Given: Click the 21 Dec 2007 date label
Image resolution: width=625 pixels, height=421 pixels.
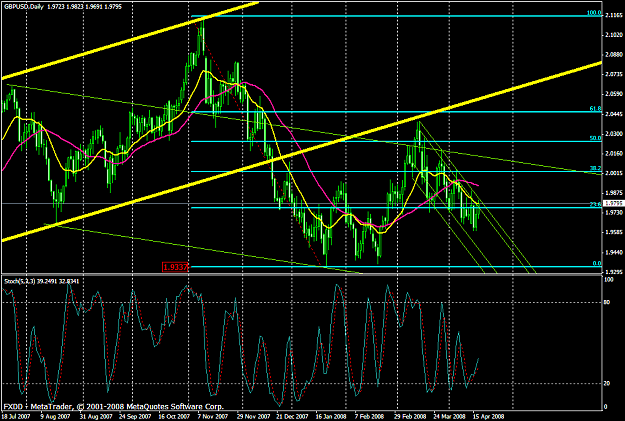Looking at the screenshot, I should [x=293, y=416].
